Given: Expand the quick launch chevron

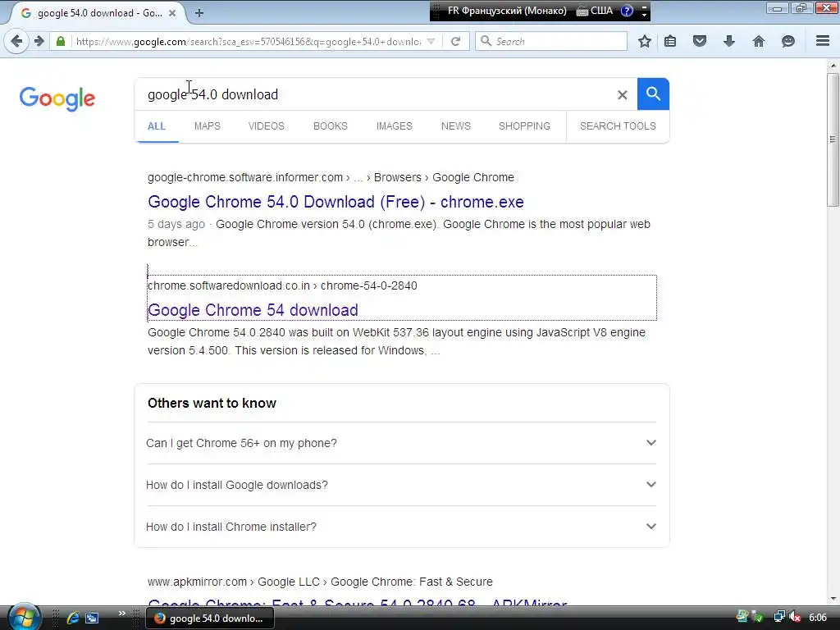Looking at the screenshot, I should tap(121, 614).
